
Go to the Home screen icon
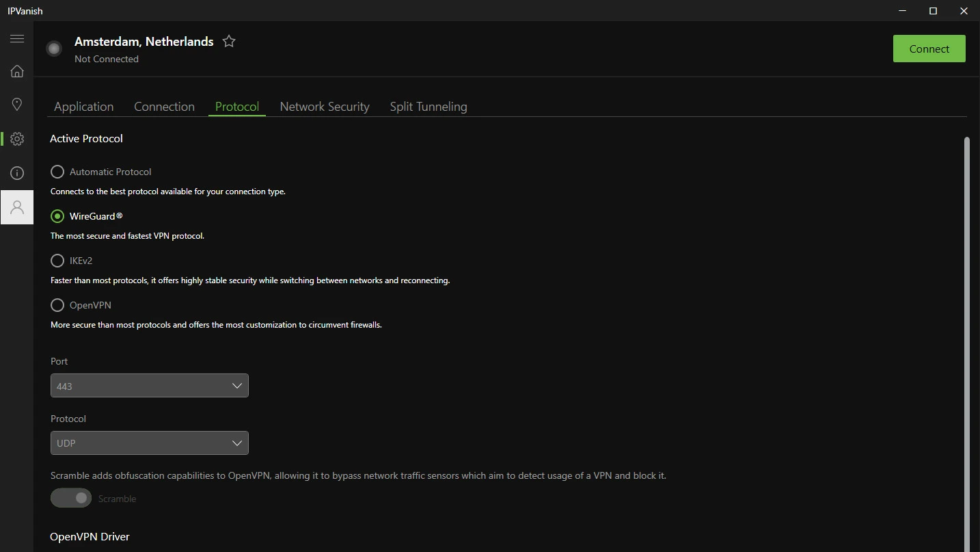[x=17, y=71]
